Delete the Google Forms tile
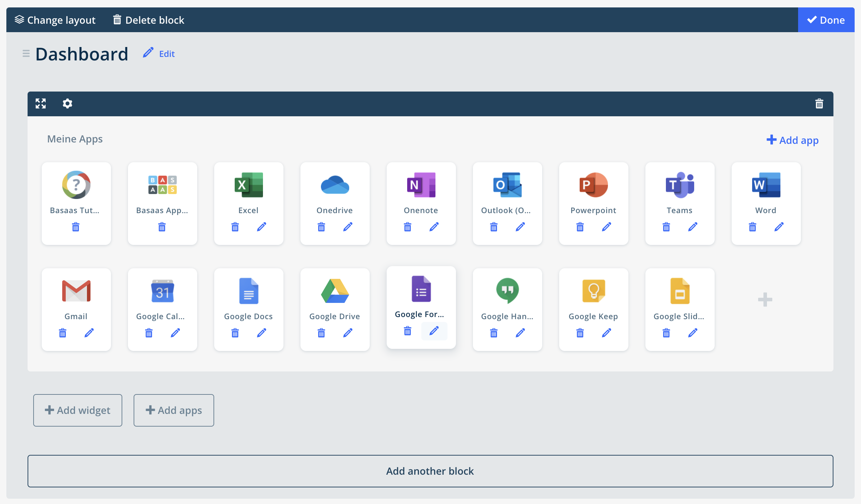This screenshot has width=861, height=504. pos(408,330)
